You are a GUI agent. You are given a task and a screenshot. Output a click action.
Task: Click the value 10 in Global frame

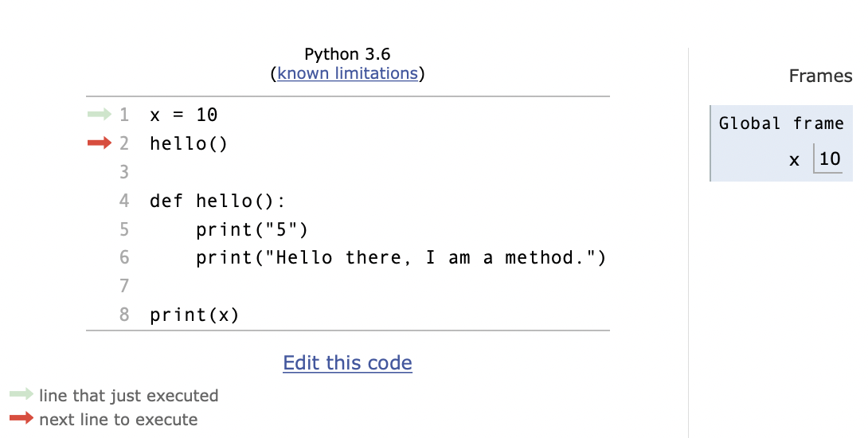pos(829,159)
